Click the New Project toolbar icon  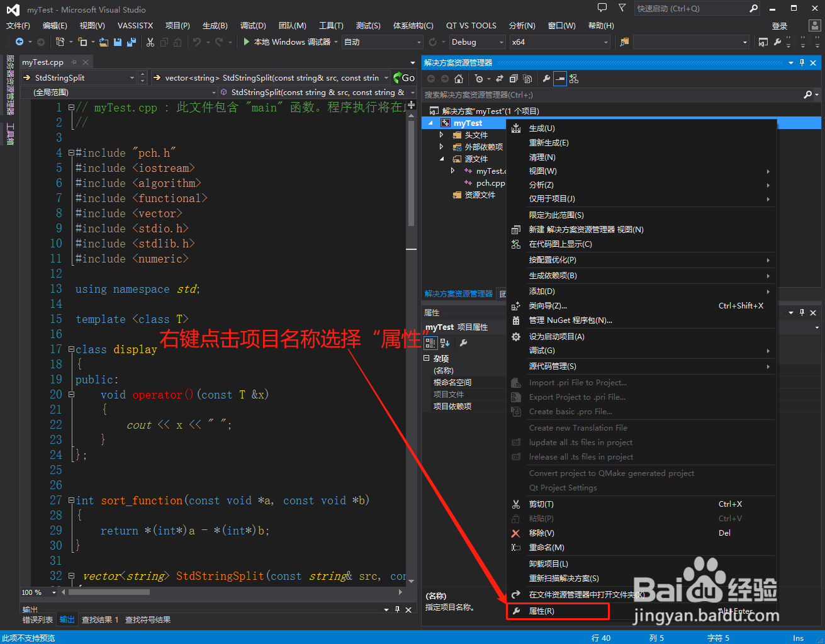tap(60, 42)
